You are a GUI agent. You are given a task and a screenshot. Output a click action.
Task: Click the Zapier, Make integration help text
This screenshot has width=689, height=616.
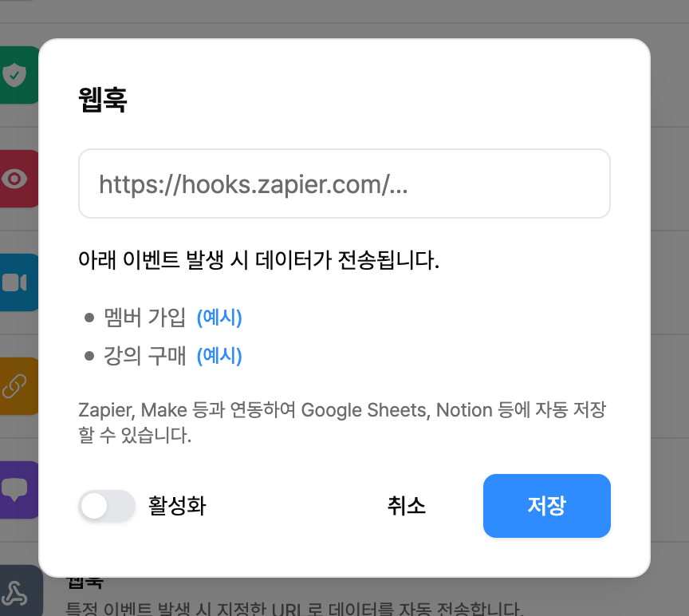pos(342,423)
